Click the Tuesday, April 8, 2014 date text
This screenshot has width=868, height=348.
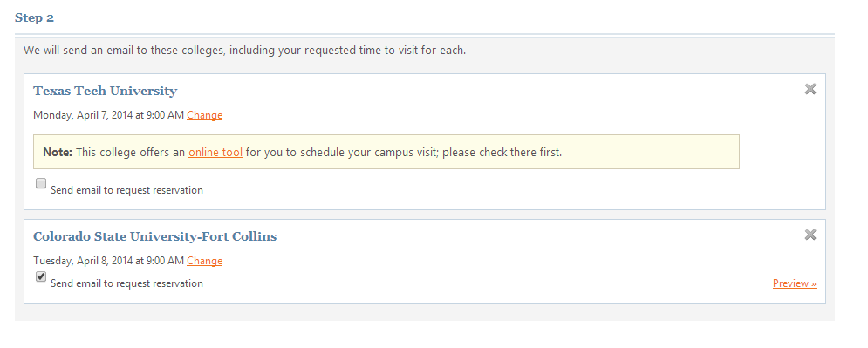[x=83, y=261]
